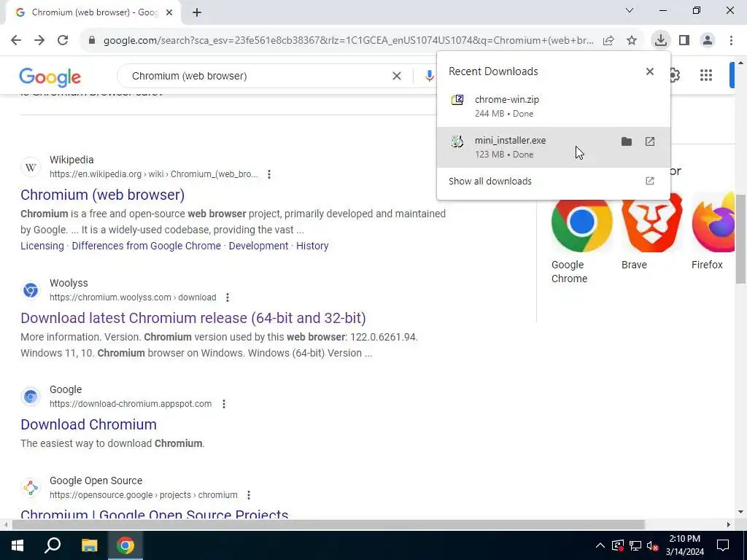Show hidden system tray icons

[x=600, y=545]
